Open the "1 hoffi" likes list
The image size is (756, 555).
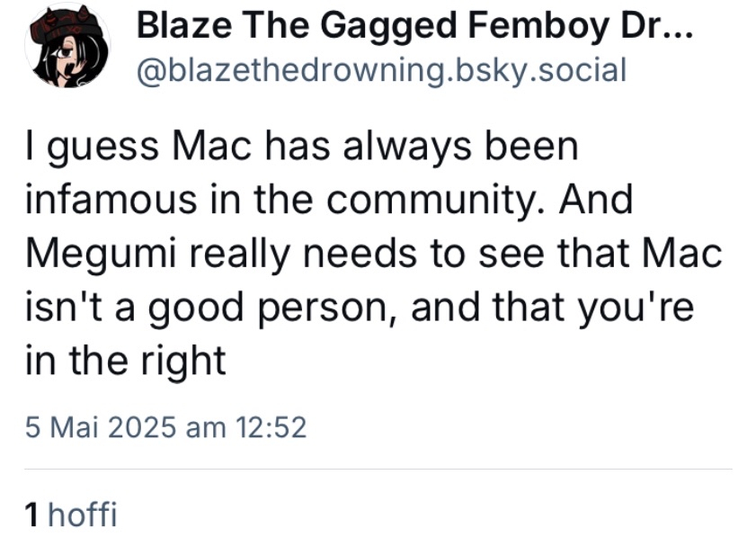click(x=72, y=515)
